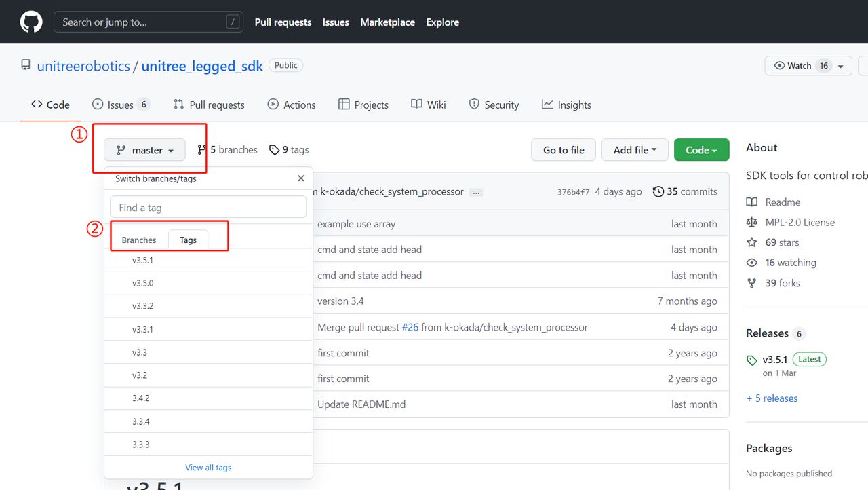This screenshot has height=490, width=868.
Task: Select tag v3.3 in the list
Action: [208, 352]
